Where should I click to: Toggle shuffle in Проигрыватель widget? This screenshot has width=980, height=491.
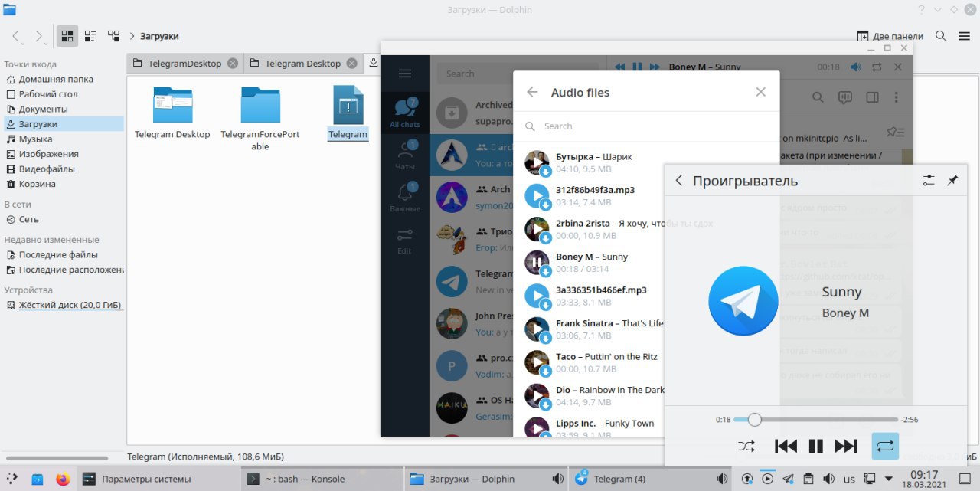[746, 446]
